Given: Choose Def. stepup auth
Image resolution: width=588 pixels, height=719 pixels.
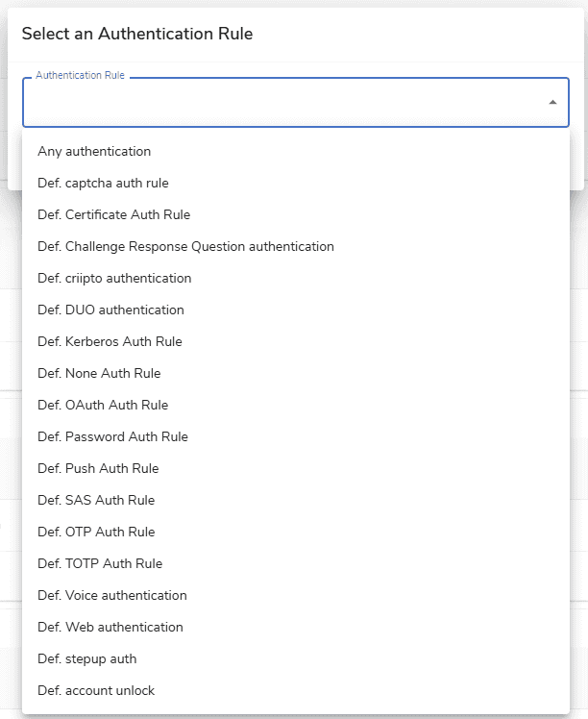Looking at the screenshot, I should [x=86, y=658].
